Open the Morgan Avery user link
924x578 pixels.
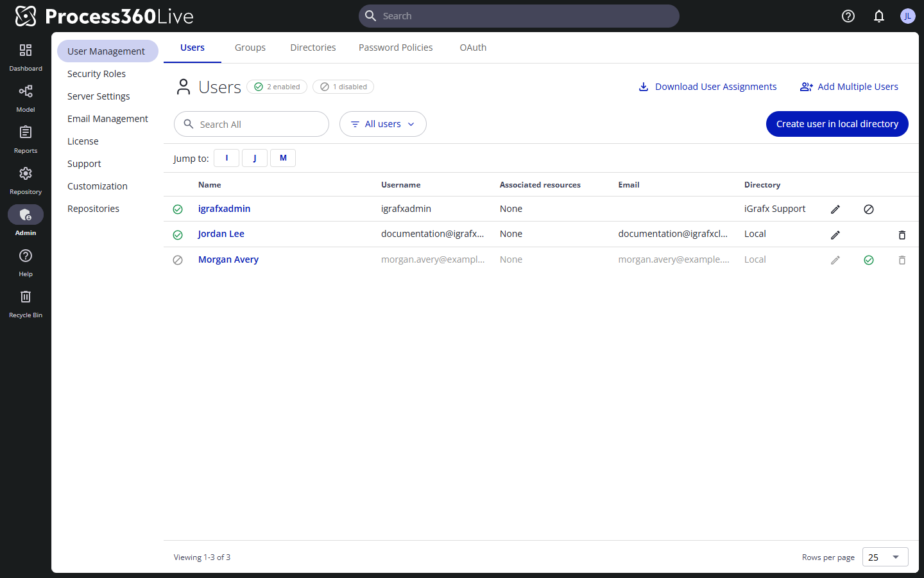[228, 259]
